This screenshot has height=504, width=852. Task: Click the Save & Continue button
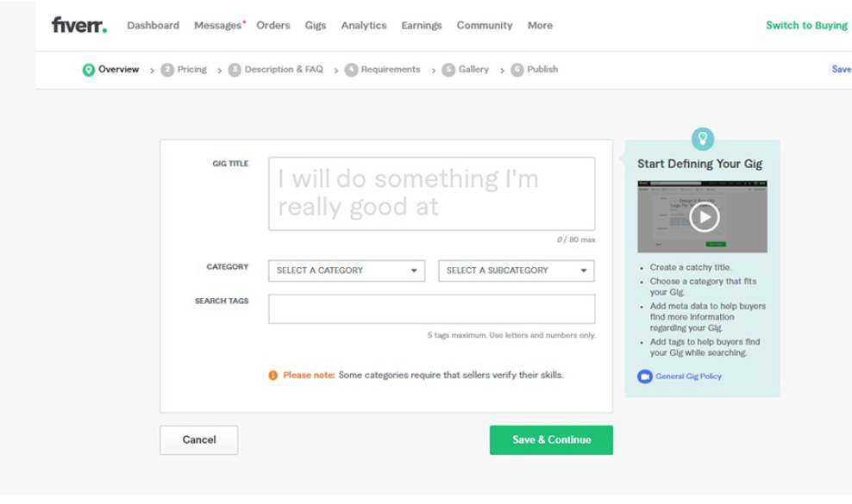pyautogui.click(x=551, y=439)
